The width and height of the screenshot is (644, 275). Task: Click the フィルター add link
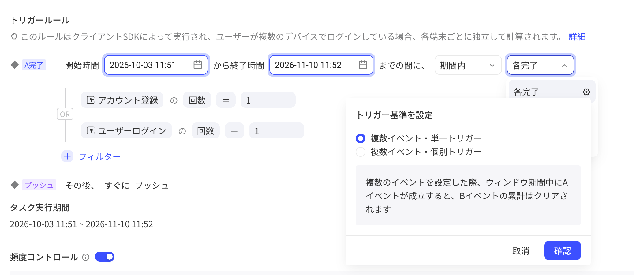[100, 156]
